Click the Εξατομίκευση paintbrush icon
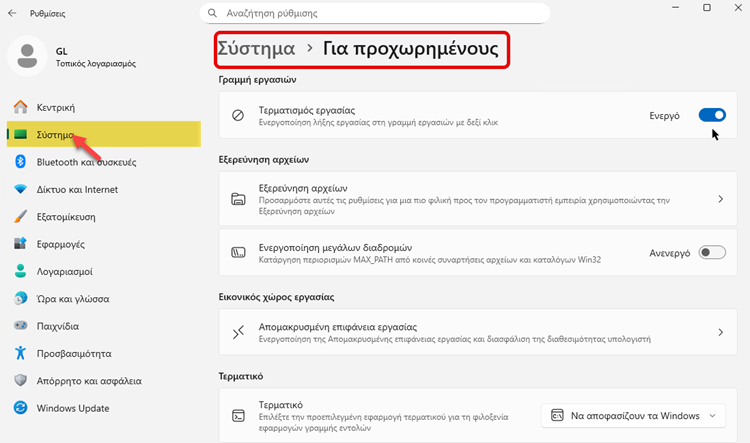This screenshot has height=443, width=750. click(20, 216)
